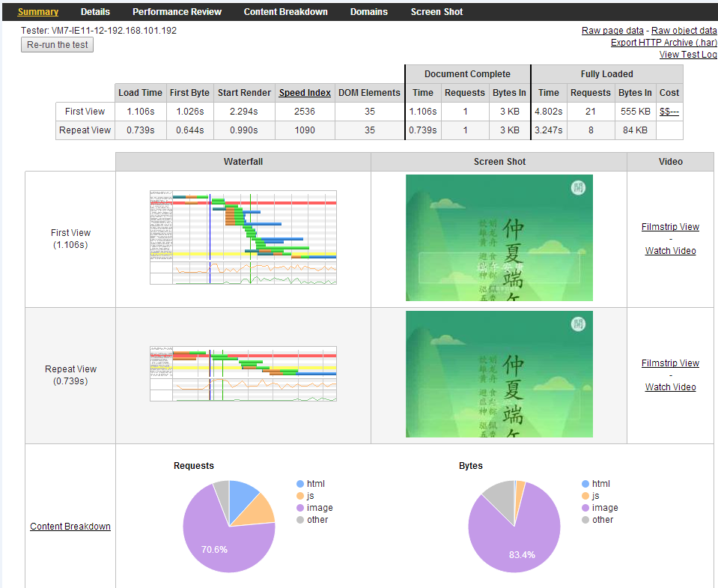The height and width of the screenshot is (588, 718).
Task: Switch to the Screen Shot tab
Action: click(x=436, y=12)
